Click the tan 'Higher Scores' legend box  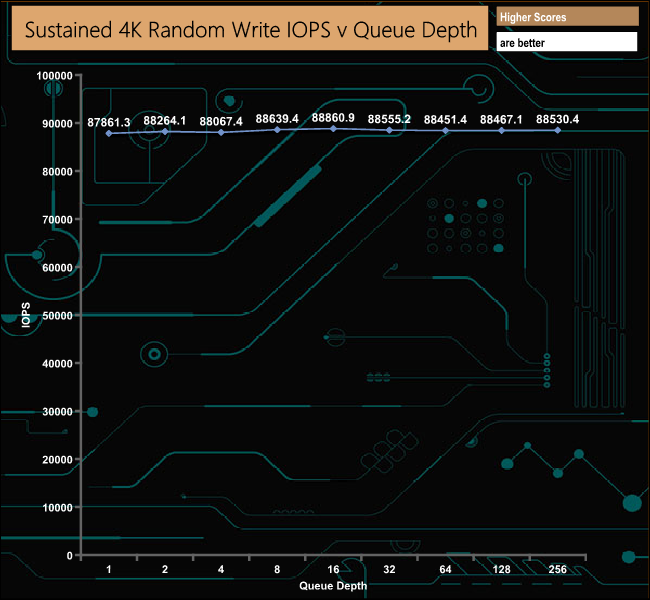[x=566, y=17]
